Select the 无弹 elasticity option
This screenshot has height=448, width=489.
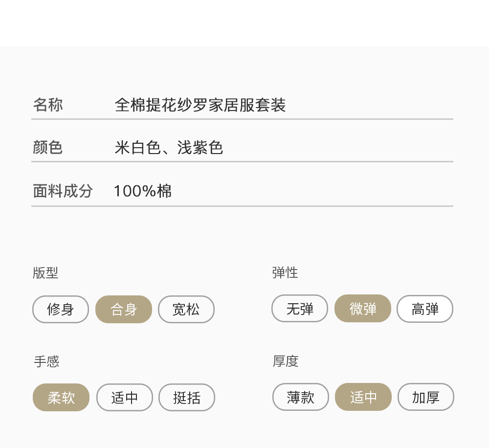[300, 309]
